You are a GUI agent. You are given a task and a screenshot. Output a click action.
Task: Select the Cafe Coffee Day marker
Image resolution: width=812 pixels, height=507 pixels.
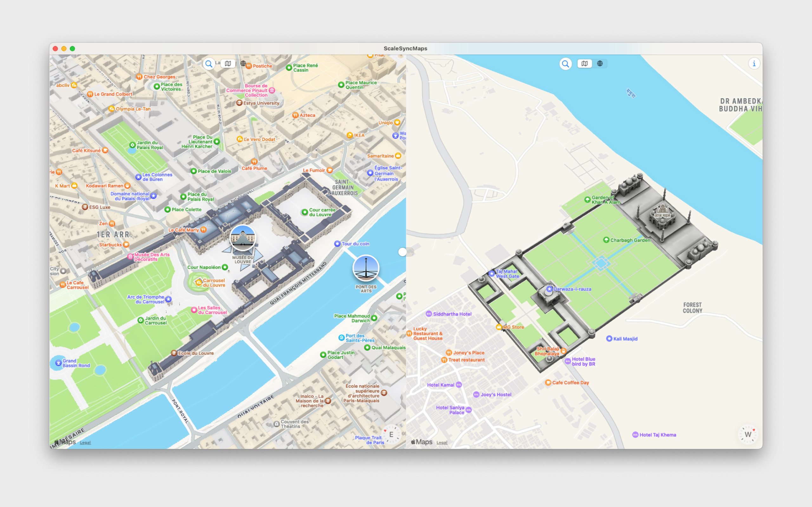[548, 382]
